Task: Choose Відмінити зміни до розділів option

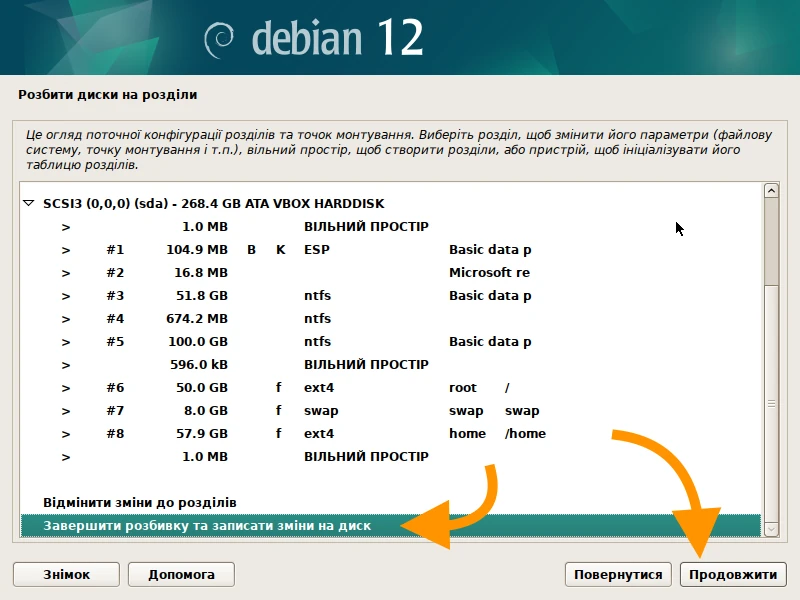Action: (x=391, y=503)
